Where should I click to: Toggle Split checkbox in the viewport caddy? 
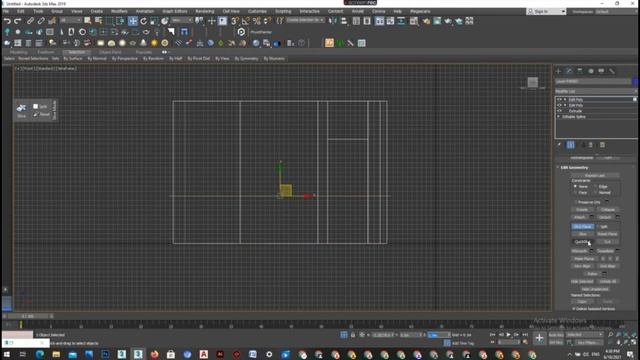(36, 107)
